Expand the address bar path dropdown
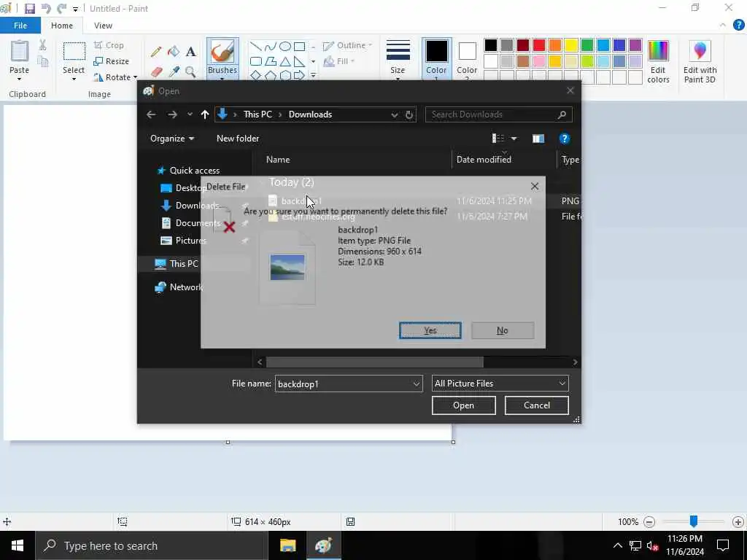The width and height of the screenshot is (747, 560). pyautogui.click(x=395, y=114)
